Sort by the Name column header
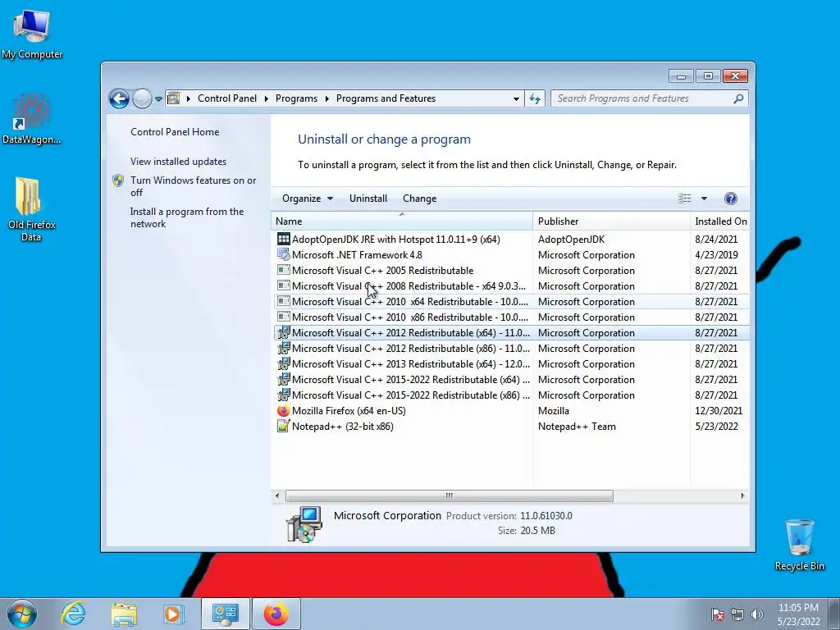The width and height of the screenshot is (840, 630). 402,221
